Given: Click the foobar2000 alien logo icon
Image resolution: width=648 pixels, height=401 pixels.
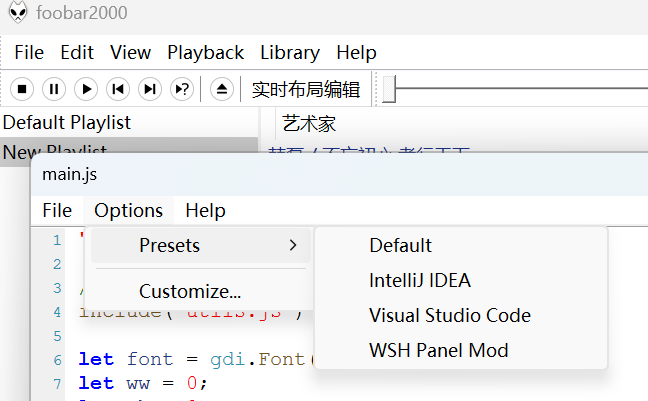Looking at the screenshot, I should coord(18,15).
